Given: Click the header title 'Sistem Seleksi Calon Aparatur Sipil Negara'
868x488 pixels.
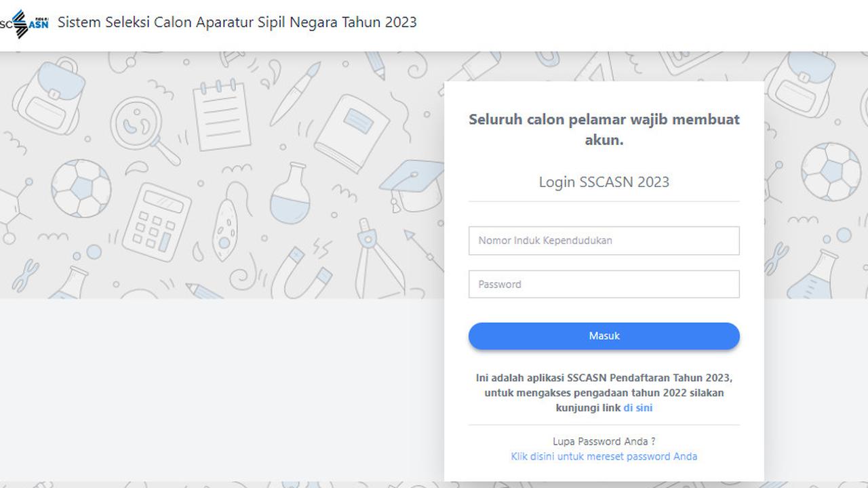Looking at the screenshot, I should pos(236,22).
